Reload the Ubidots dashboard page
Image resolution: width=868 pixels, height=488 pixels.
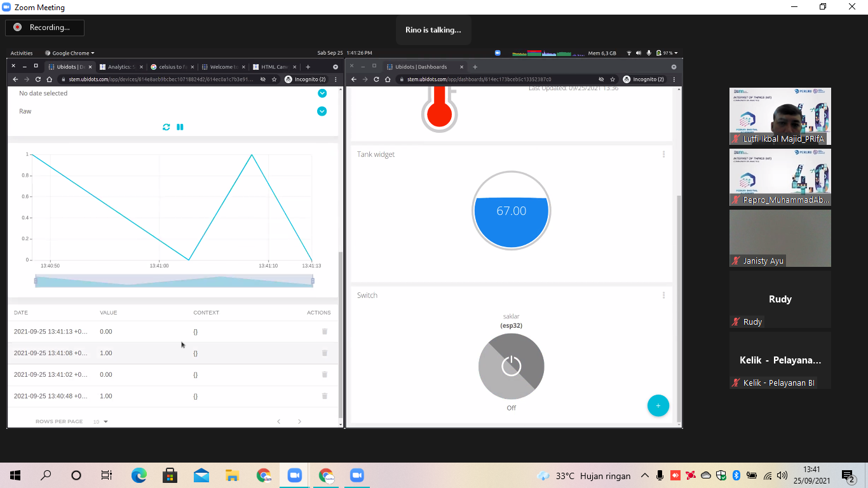click(x=376, y=79)
